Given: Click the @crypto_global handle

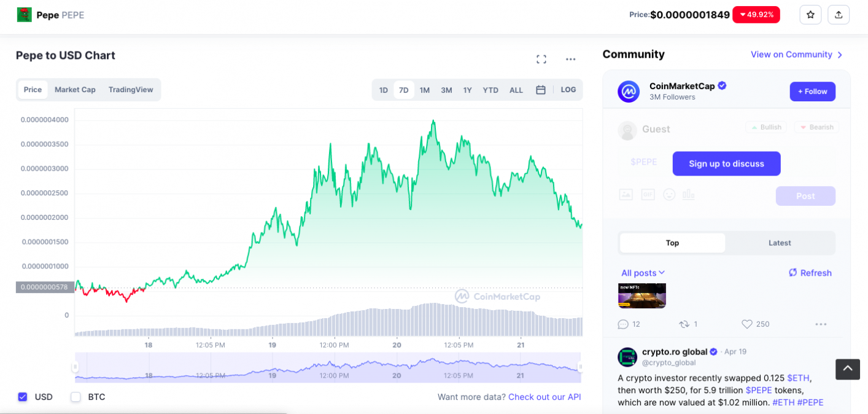Looking at the screenshot, I should (x=668, y=363).
